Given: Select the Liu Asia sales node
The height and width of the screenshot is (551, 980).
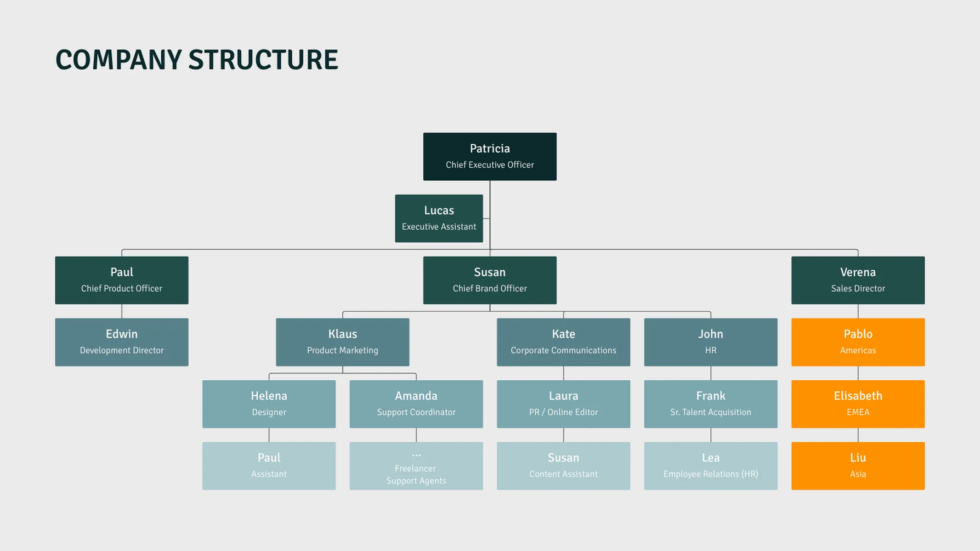Looking at the screenshot, I should 857,466.
